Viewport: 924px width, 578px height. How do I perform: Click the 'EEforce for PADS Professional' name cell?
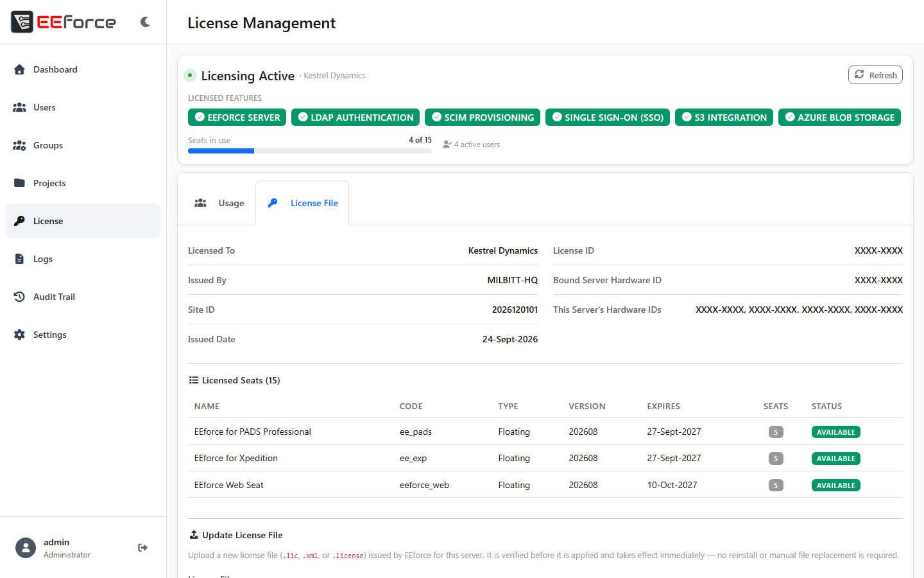tap(253, 432)
